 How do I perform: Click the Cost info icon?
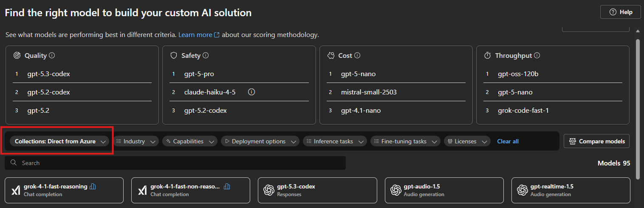pyautogui.click(x=357, y=55)
